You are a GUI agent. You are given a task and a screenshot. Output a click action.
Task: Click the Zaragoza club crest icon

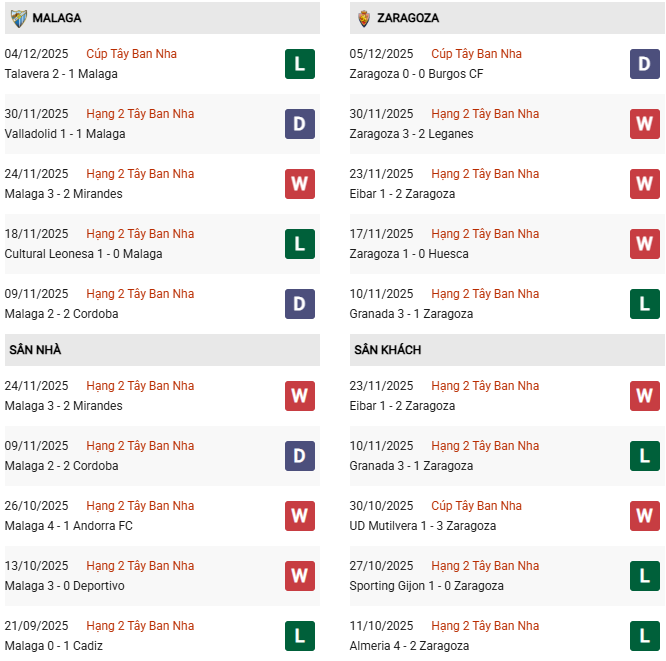point(363,18)
